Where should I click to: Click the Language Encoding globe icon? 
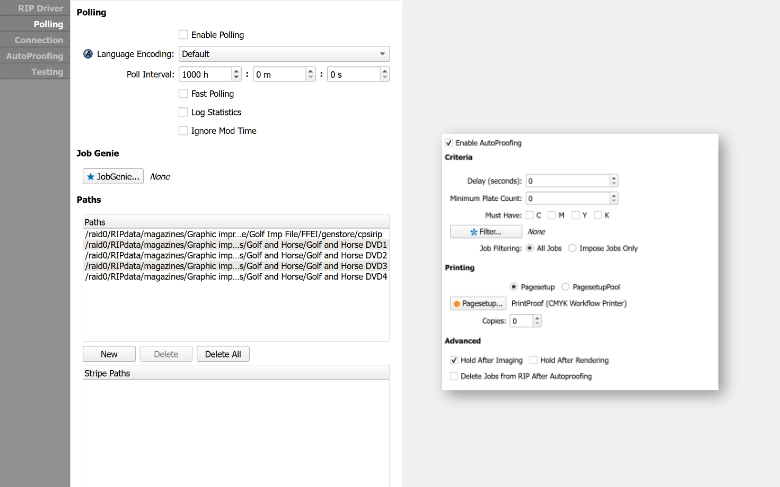point(89,54)
